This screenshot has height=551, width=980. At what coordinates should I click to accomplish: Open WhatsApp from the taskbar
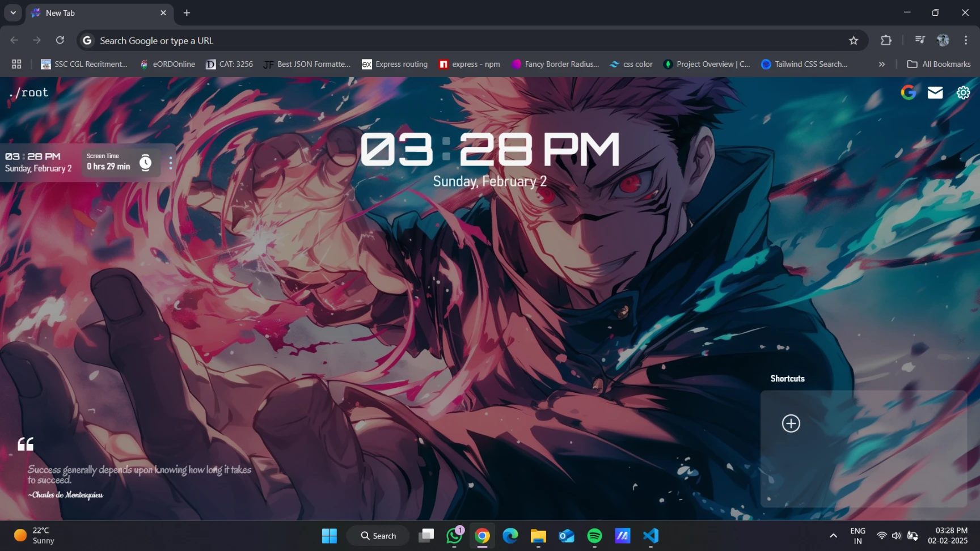(x=454, y=536)
